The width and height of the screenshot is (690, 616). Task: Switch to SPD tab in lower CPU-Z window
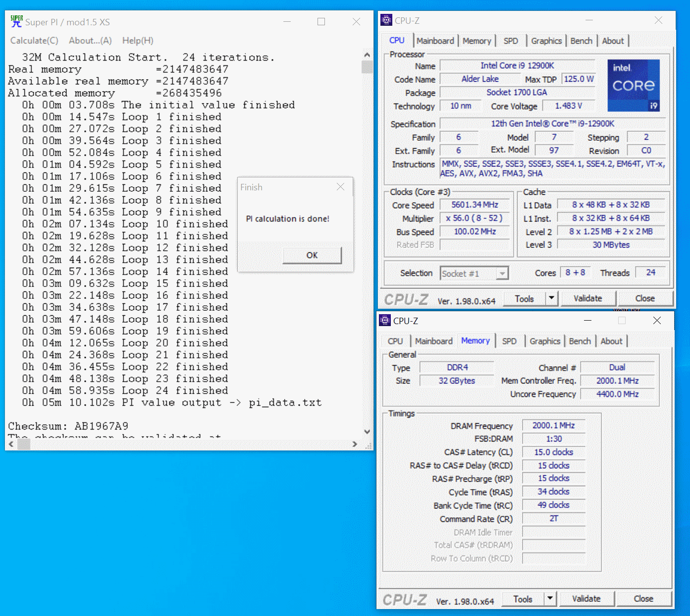click(509, 341)
